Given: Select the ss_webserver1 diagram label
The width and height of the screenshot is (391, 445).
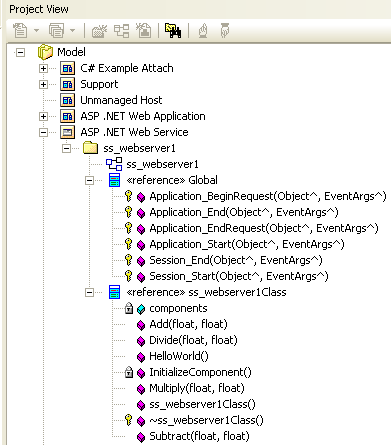Looking at the screenshot, I should tap(162, 164).
